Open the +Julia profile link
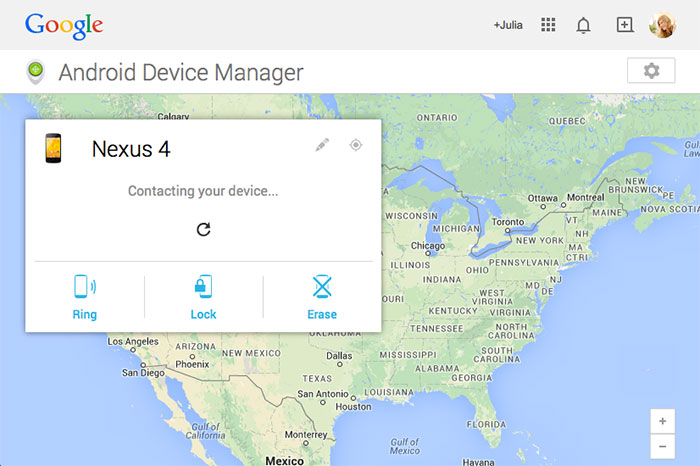The width and height of the screenshot is (700, 466). pos(508,25)
